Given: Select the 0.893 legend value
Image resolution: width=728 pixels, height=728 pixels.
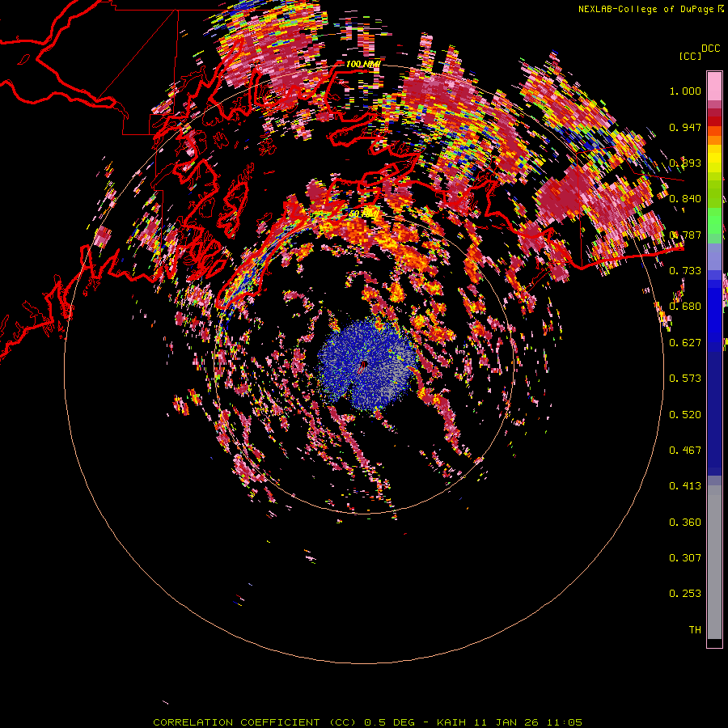Looking at the screenshot, I should [x=685, y=163].
